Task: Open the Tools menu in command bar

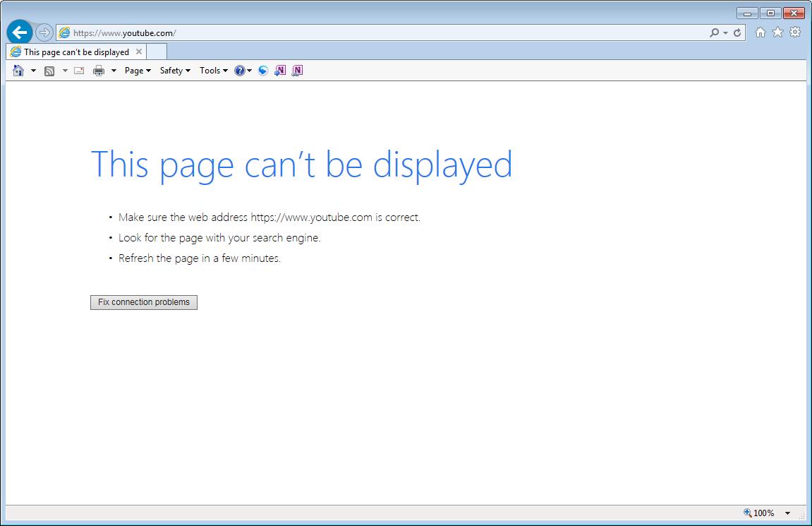Action: point(214,71)
